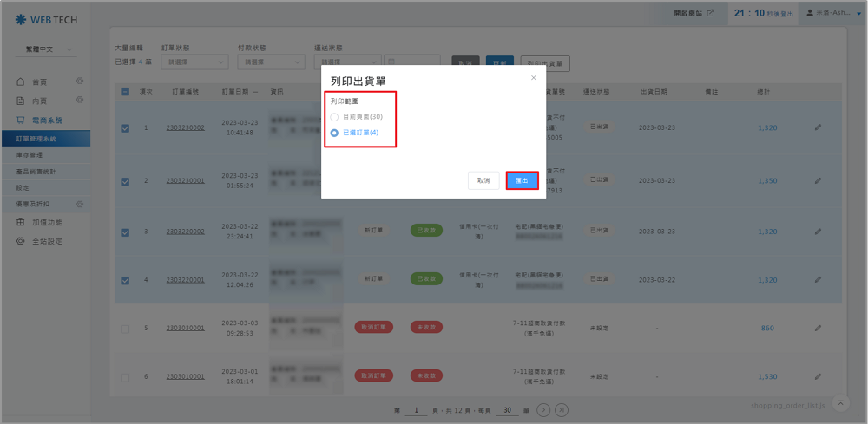Image resolution: width=868 pixels, height=424 pixels.
Task: Click the edit pencil for order 2303230002
Action: pyautogui.click(x=817, y=128)
